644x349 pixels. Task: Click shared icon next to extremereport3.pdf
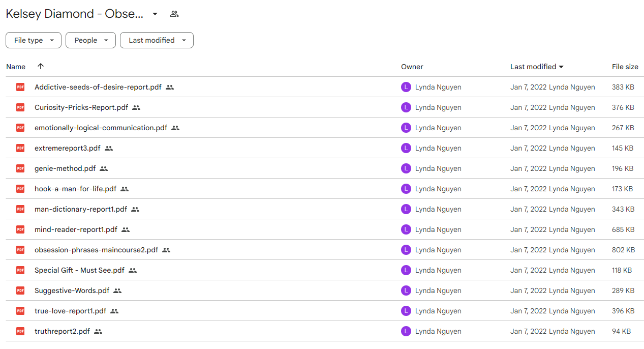[x=109, y=148]
